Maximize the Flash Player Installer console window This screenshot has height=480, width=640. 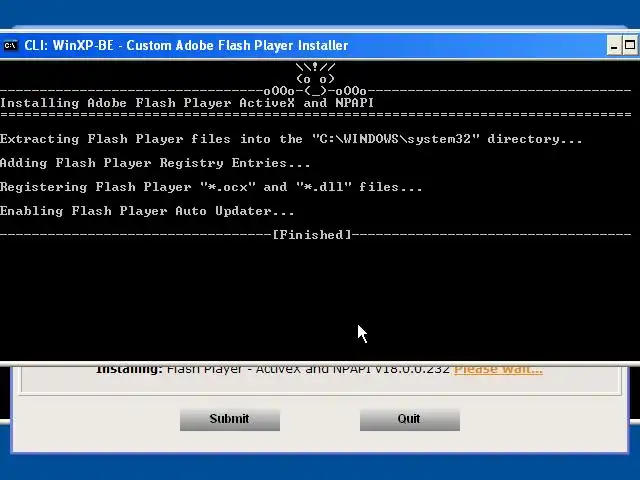pyautogui.click(x=630, y=45)
